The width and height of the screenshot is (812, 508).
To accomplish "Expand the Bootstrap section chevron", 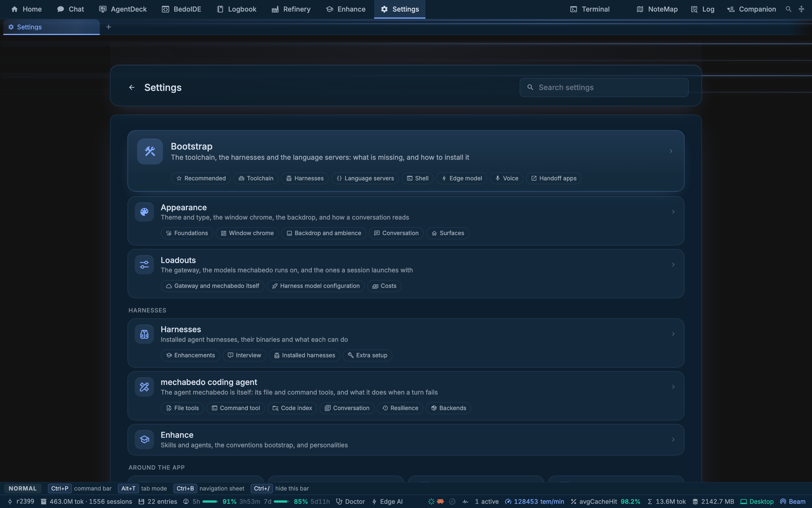I will 671,151.
